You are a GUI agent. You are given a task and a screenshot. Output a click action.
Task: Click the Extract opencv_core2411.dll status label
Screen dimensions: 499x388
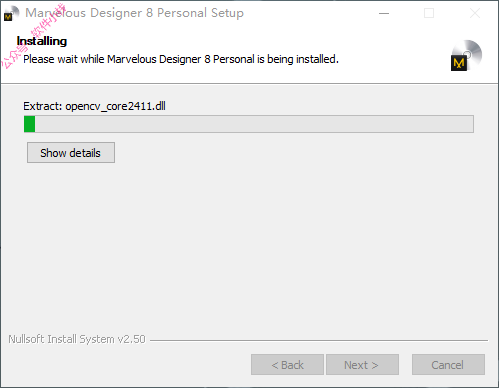pyautogui.click(x=94, y=106)
